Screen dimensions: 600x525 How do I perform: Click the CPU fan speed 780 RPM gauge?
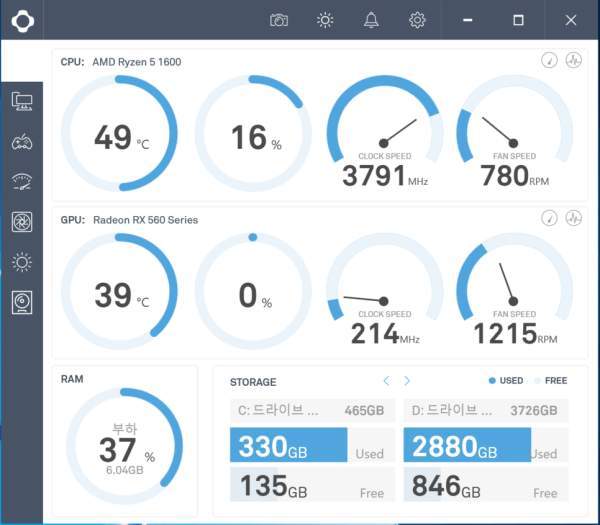[x=515, y=132]
